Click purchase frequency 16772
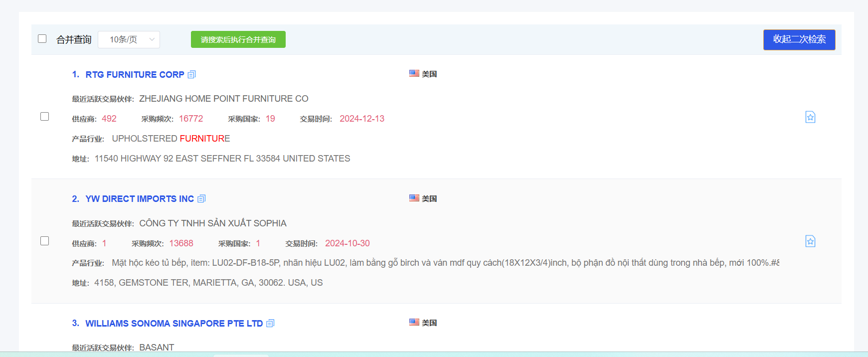Viewport: 868px width, 357px height. 191,119
